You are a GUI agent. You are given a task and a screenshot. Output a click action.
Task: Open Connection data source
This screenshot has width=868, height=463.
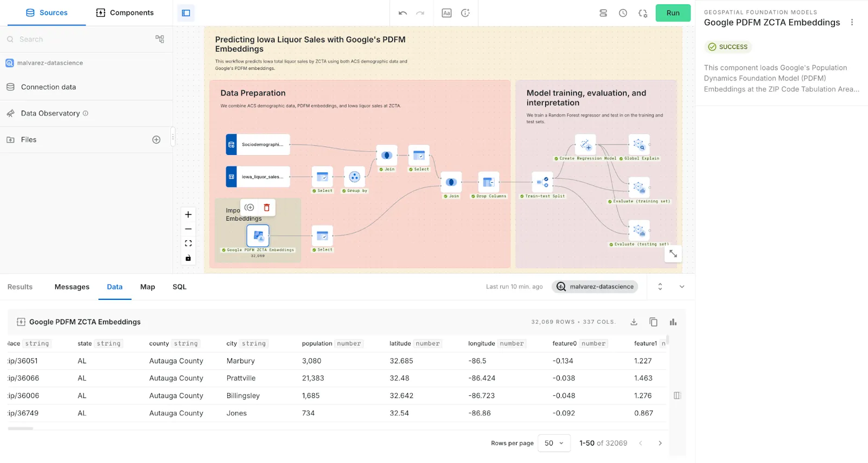click(48, 87)
